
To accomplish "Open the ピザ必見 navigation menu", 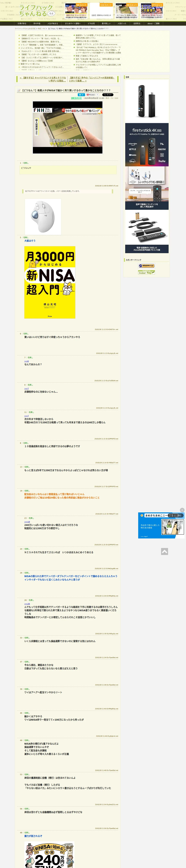I will coord(91,24).
